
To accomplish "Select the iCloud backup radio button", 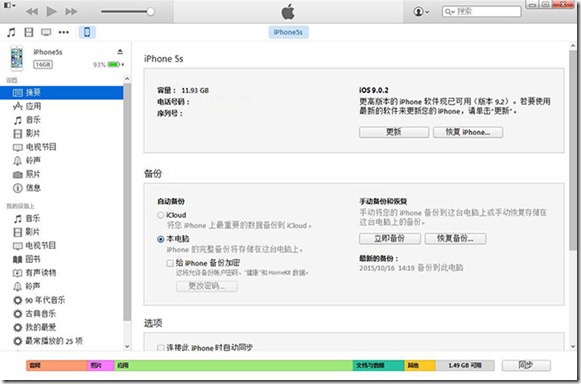I will (x=161, y=215).
